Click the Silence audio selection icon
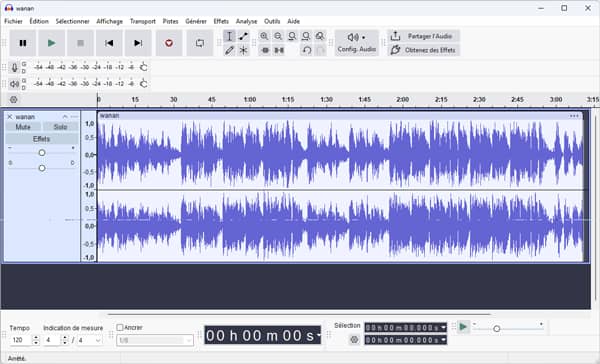 tap(279, 50)
